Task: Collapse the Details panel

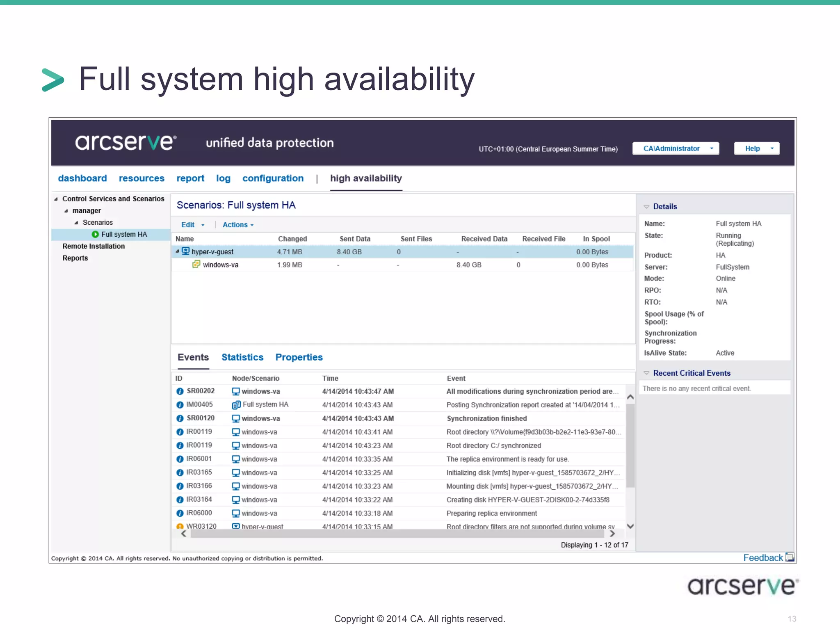Action: pyautogui.click(x=646, y=207)
